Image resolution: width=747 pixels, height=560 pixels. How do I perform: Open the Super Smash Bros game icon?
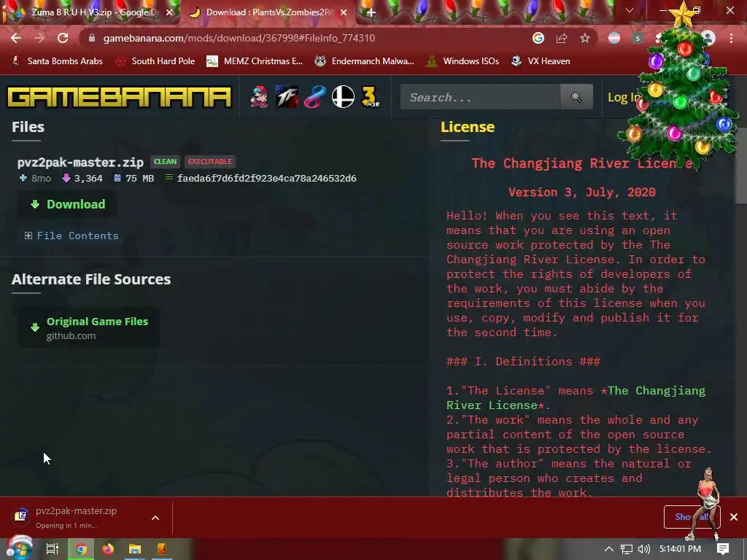pos(343,97)
